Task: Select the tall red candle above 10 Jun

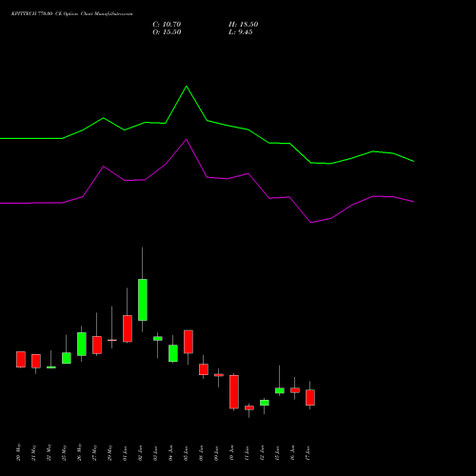Action: coord(234,391)
